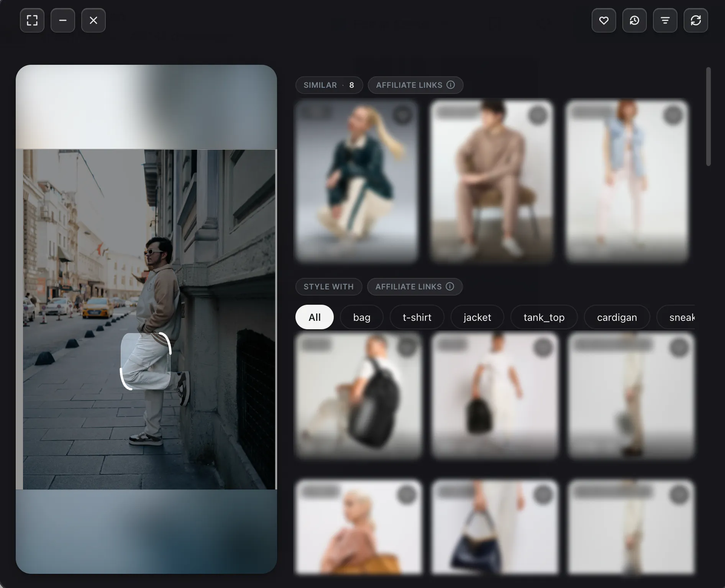
Task: Open the blonde model in green jacket thumbnail
Action: [356, 181]
